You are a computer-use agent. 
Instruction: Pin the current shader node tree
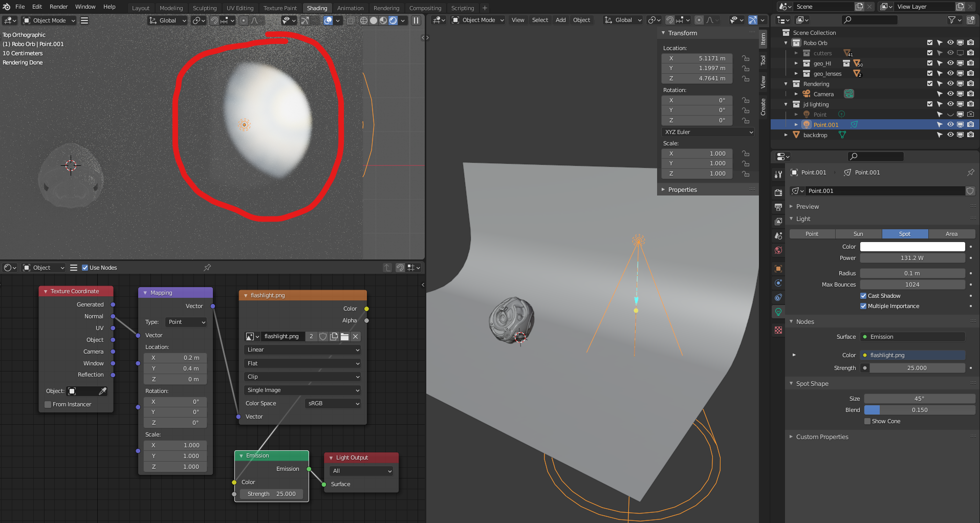click(207, 267)
